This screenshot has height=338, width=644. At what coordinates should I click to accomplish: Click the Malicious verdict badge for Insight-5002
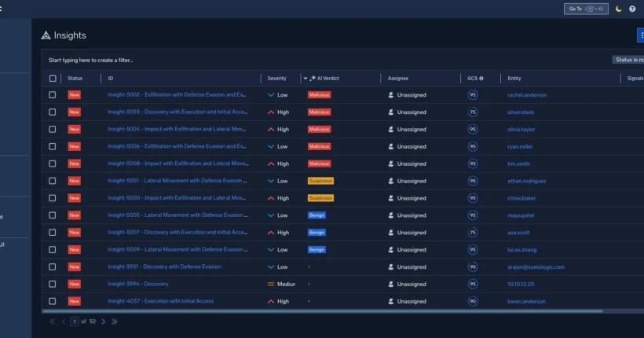pyautogui.click(x=319, y=95)
